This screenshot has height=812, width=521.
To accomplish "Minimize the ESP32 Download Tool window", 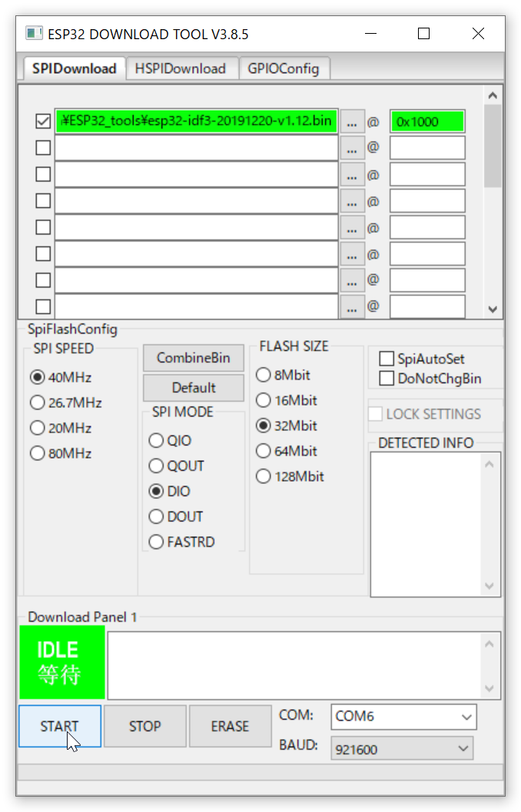I will 370,34.
